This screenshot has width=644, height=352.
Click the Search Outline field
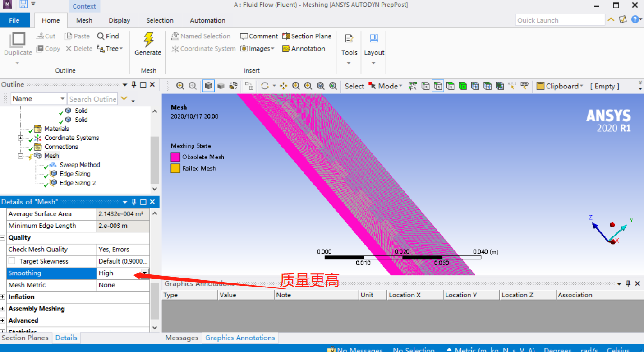[92, 99]
